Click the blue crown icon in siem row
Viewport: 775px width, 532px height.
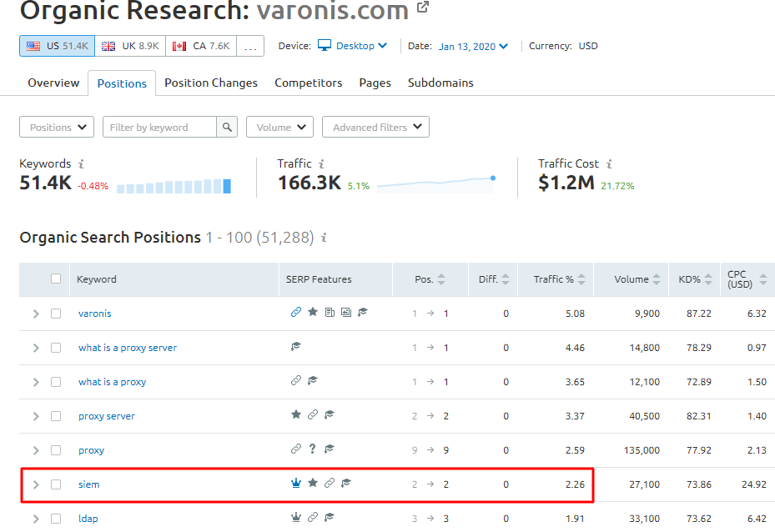[x=296, y=483]
